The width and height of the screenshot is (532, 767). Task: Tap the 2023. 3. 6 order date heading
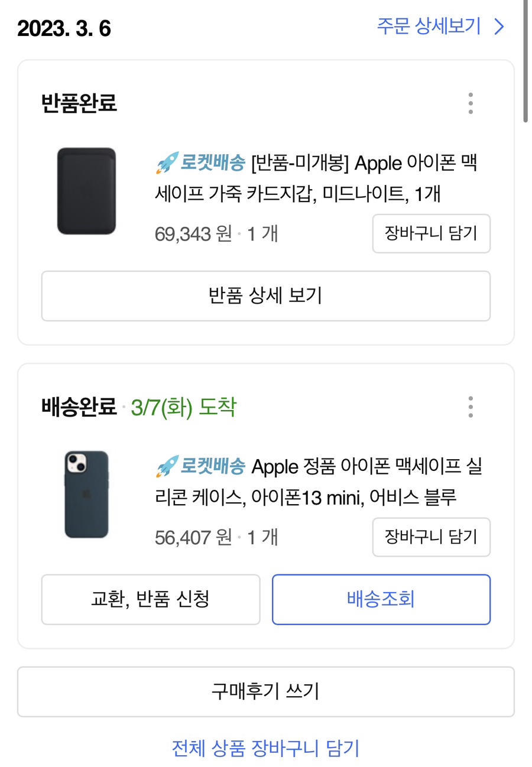click(x=64, y=28)
